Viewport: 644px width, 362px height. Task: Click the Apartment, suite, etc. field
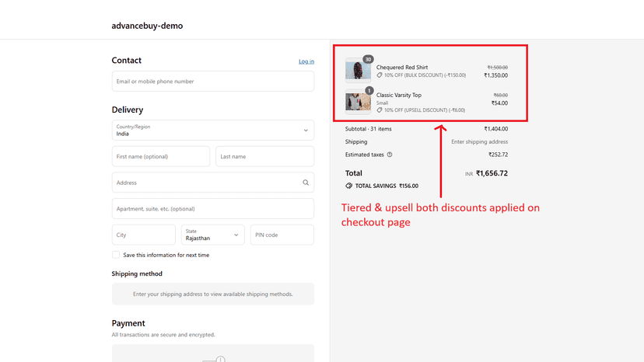(213, 208)
